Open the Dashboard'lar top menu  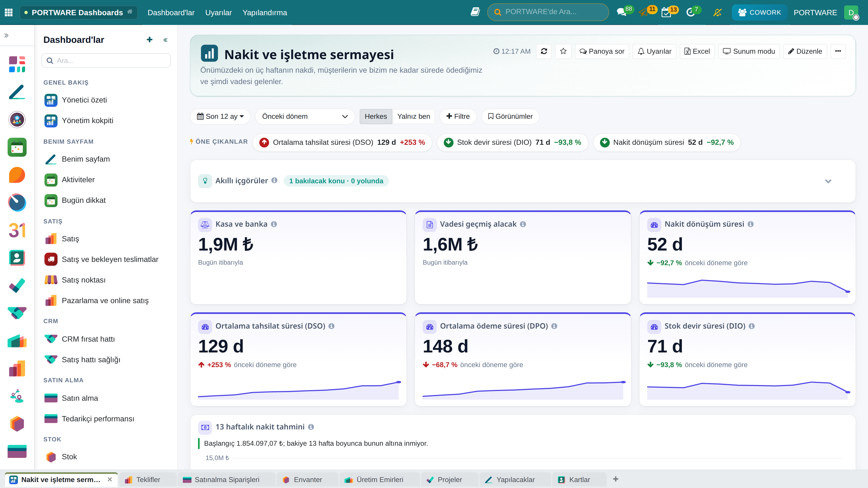[171, 12]
